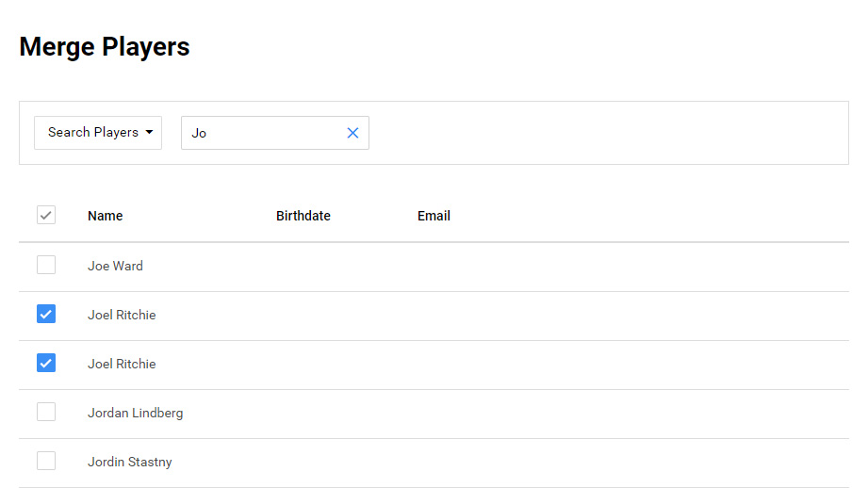868x488 pixels.
Task: Click the Birthdate column header
Action: point(303,216)
